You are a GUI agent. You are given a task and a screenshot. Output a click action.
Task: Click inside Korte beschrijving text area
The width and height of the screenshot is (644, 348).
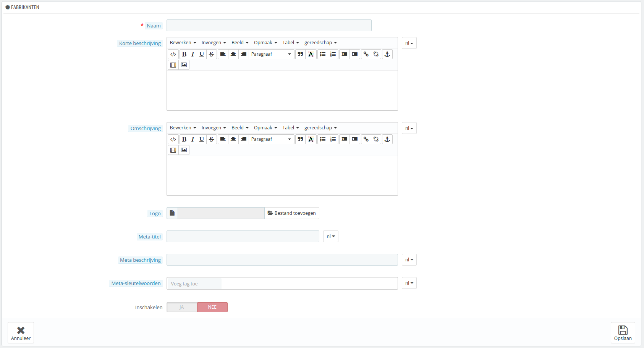282,91
